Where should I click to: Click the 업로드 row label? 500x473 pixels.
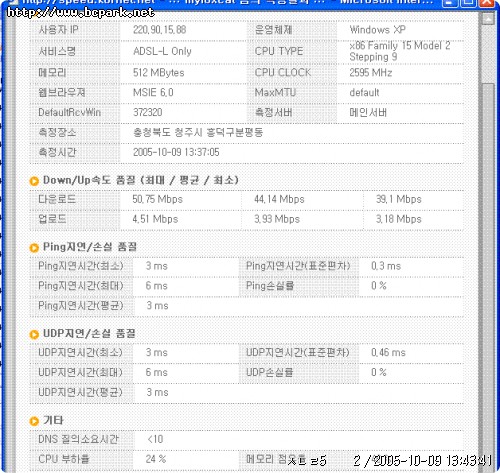pyautogui.click(x=52, y=219)
